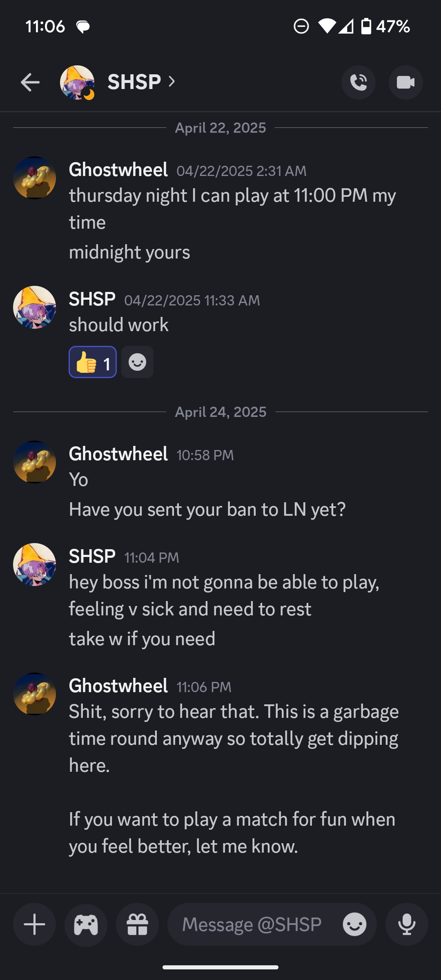Toggle the thumbs up reaction
441x980 pixels.
[93, 362]
